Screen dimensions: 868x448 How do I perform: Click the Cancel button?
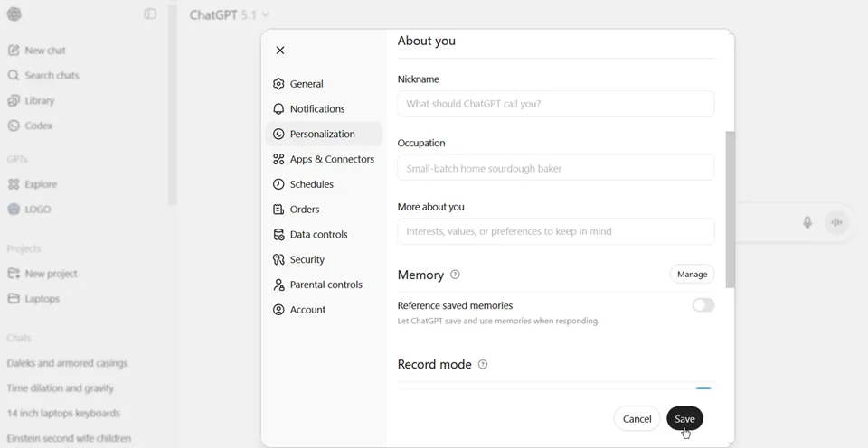(x=637, y=419)
